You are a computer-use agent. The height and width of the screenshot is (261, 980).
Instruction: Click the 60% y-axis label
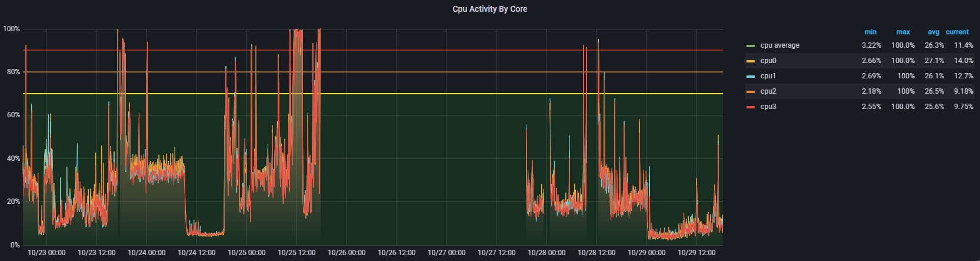point(13,115)
